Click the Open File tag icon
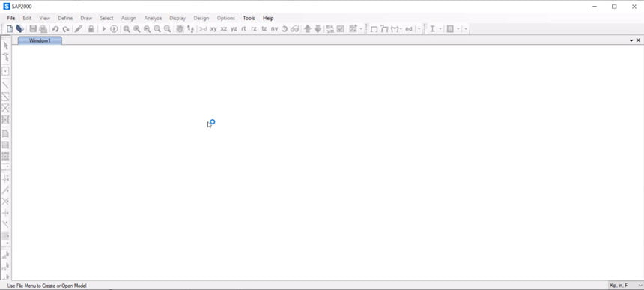Image resolution: width=644 pixels, height=290 pixels. [19, 29]
